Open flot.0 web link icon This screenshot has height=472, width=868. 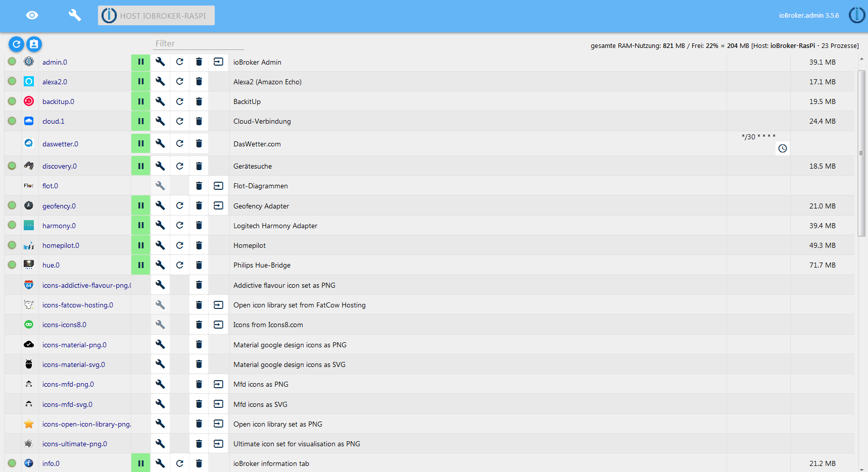(218, 186)
